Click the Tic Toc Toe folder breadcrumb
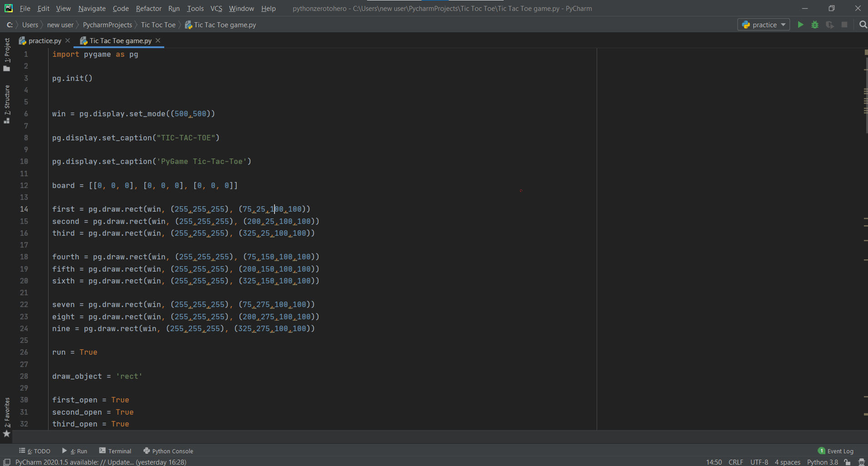The height and width of the screenshot is (466, 868). tap(158, 25)
